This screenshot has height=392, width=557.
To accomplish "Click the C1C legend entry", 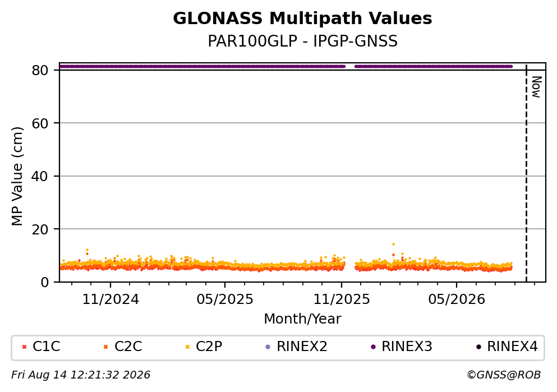I will point(41,347).
